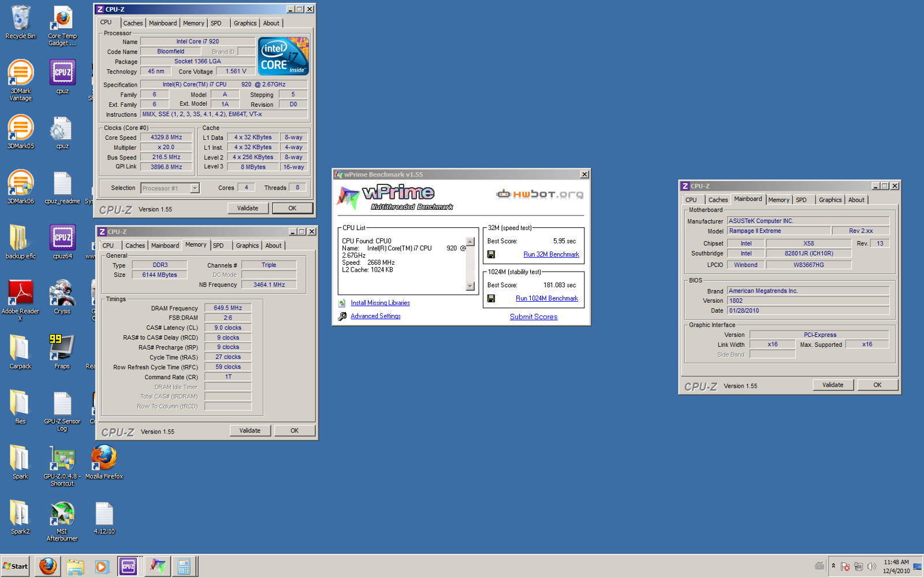924x578 pixels.
Task: Click Model field Rampage II Extreme
Action: click(778, 231)
